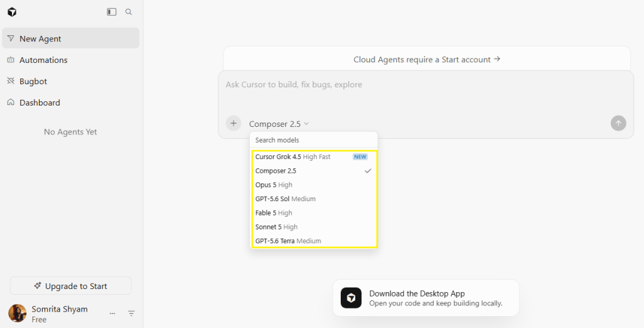Open search with the magnifier icon
644x328 pixels.
(x=128, y=12)
